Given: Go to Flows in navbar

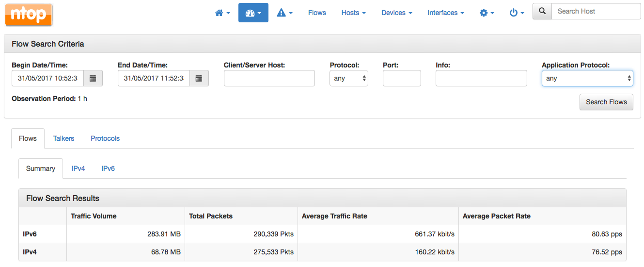Looking at the screenshot, I should point(317,13).
